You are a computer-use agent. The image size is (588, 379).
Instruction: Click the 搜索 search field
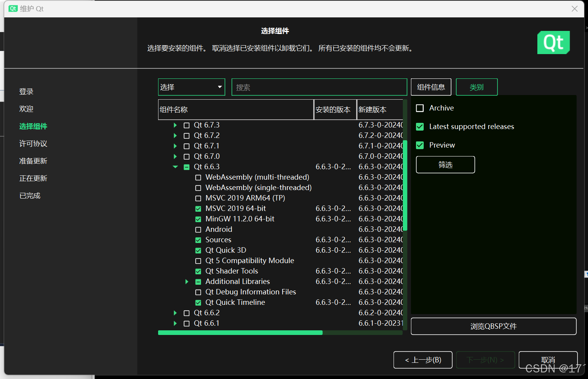coord(319,87)
